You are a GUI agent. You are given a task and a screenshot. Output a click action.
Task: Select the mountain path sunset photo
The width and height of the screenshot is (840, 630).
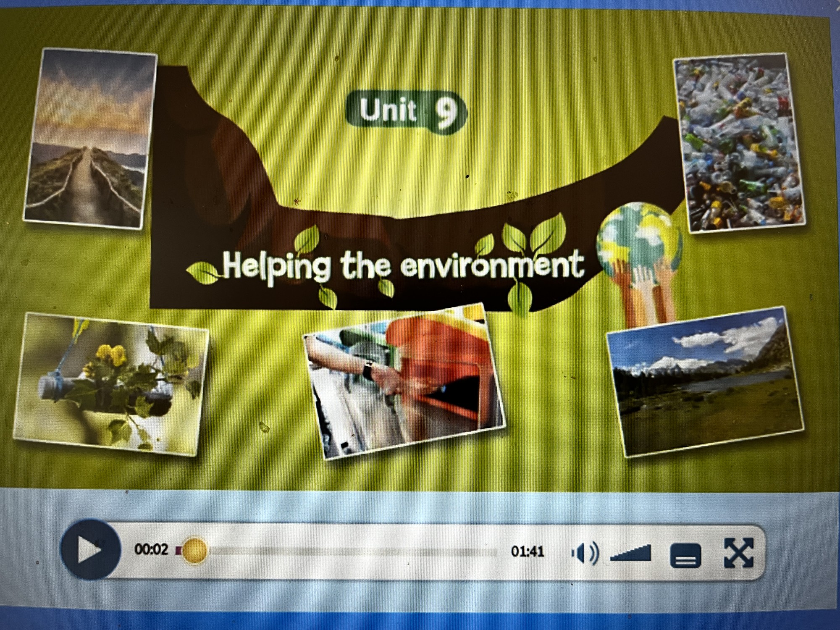click(89, 139)
